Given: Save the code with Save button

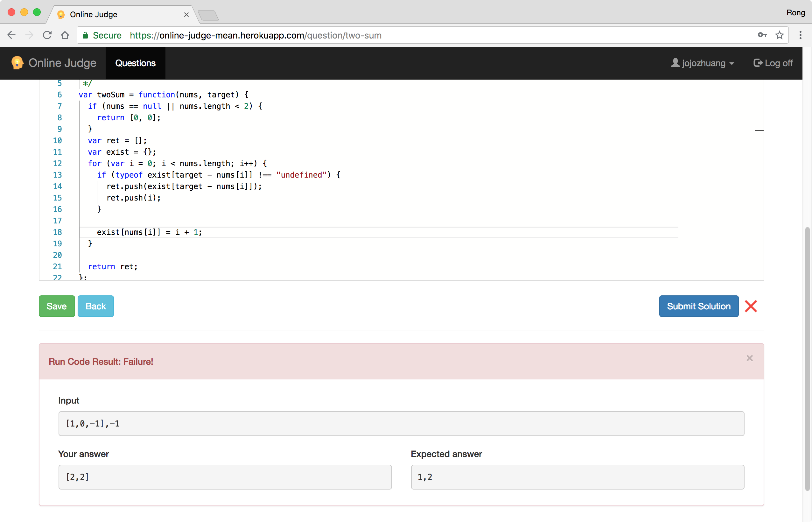Looking at the screenshot, I should pyautogui.click(x=57, y=306).
